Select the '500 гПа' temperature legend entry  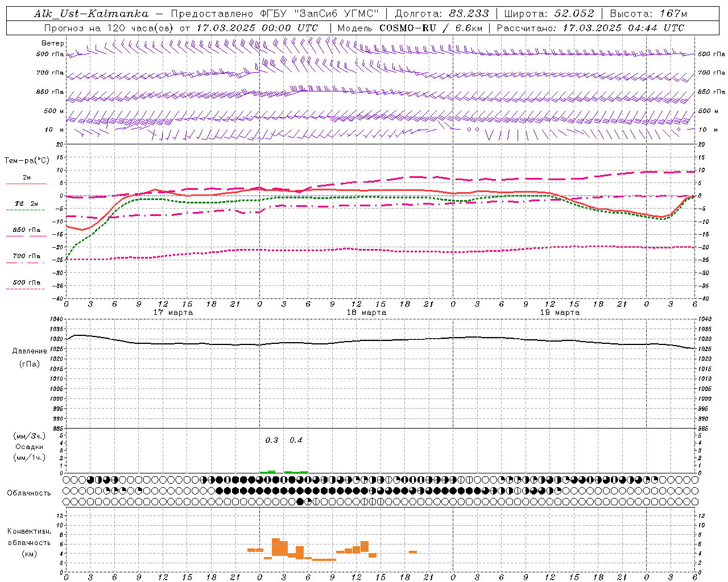click(27, 282)
